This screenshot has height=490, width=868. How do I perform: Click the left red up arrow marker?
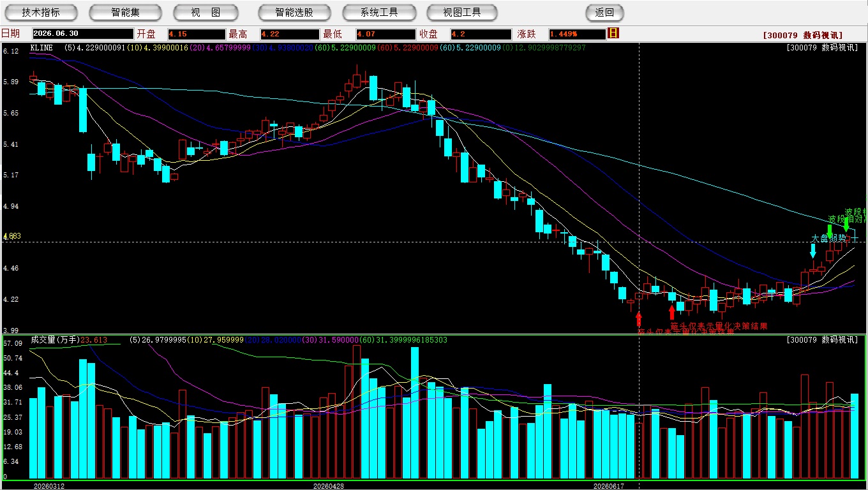pos(639,319)
